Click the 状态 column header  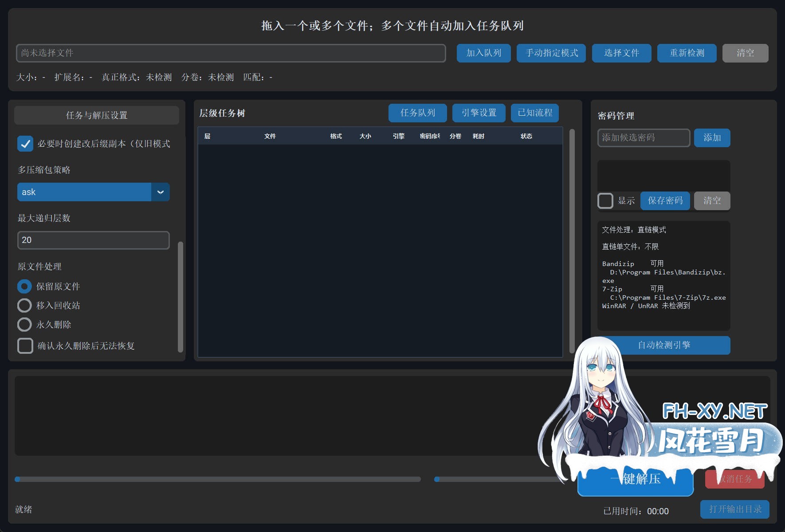526,136
